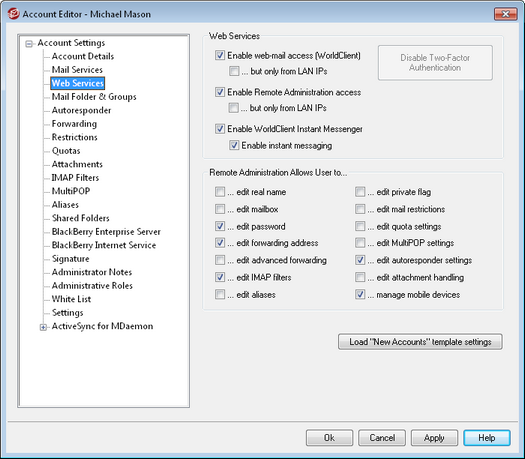Image resolution: width=525 pixels, height=459 pixels.
Task: Toggle manage mobile devices checkbox
Action: 360,295
